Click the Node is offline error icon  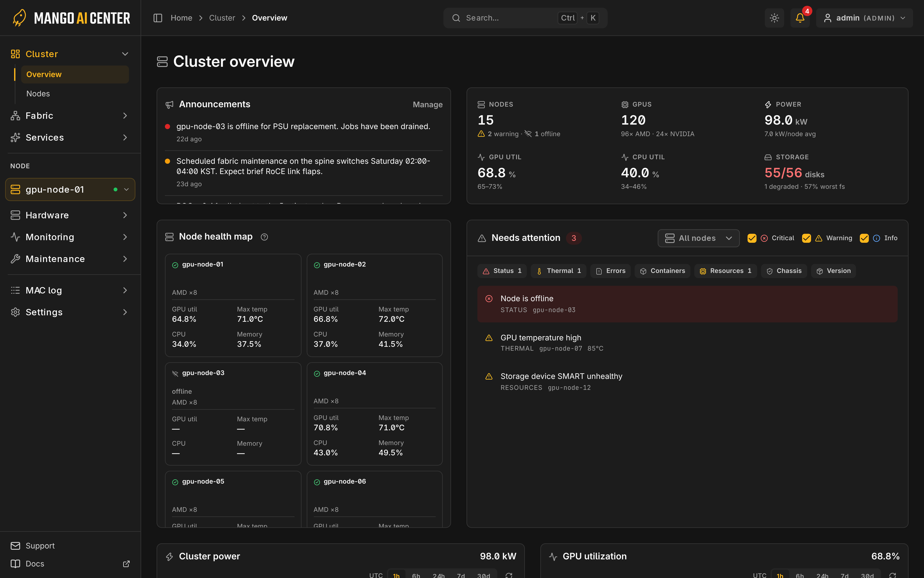(x=489, y=299)
